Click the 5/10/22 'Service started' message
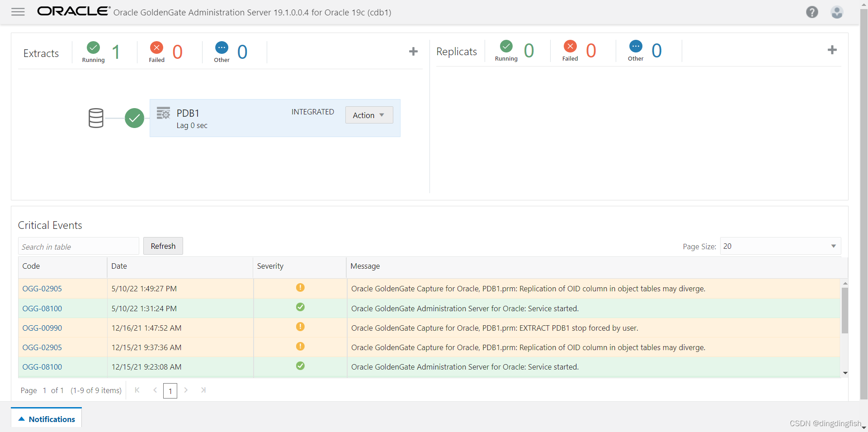 (x=465, y=309)
